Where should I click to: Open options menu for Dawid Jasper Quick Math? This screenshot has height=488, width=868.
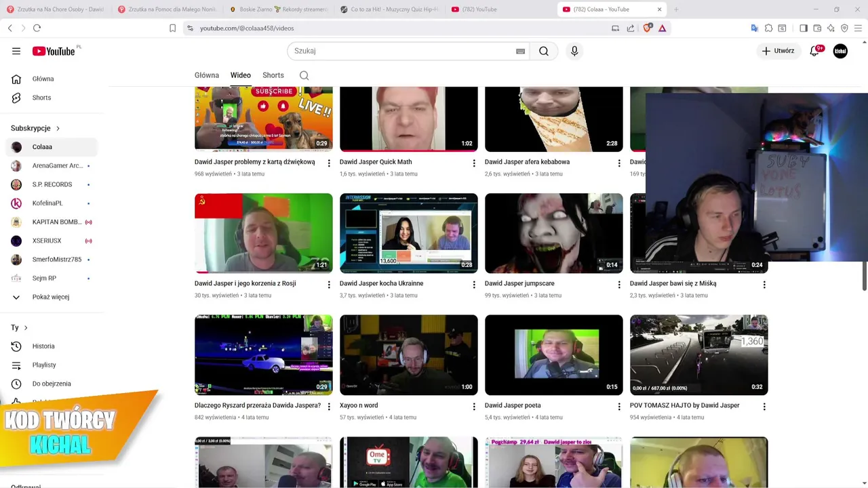click(x=474, y=163)
